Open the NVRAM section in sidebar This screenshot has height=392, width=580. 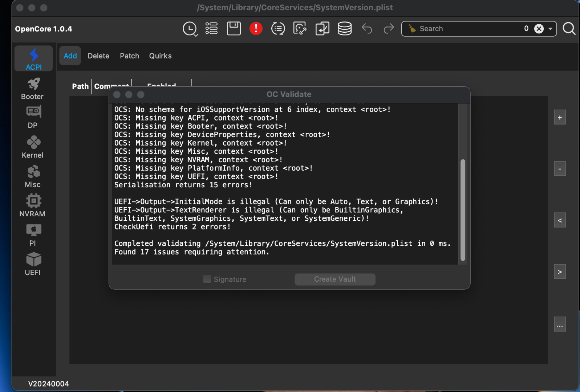32,206
